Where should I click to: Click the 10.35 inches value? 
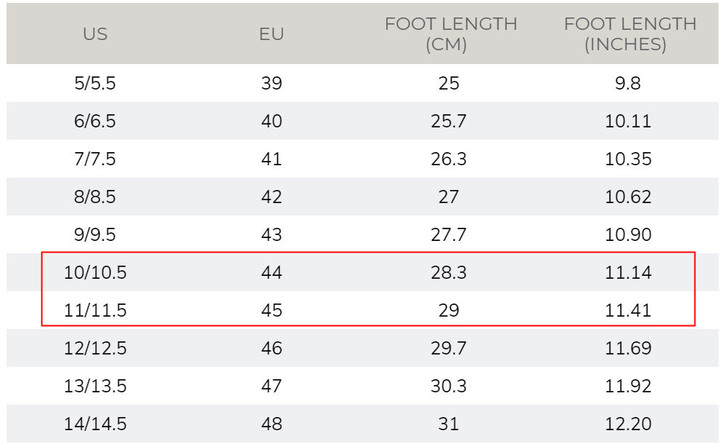tap(628, 159)
